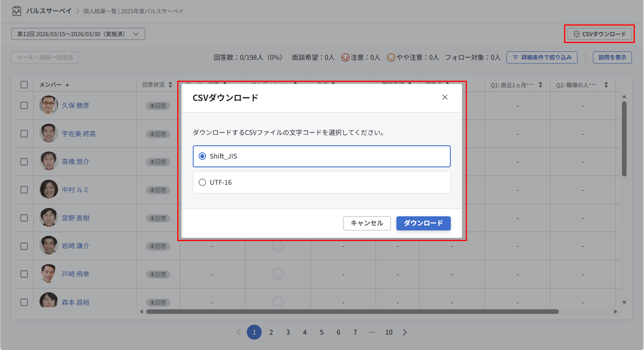Click 戸崎 飛幸 avatar photo

click(49, 274)
